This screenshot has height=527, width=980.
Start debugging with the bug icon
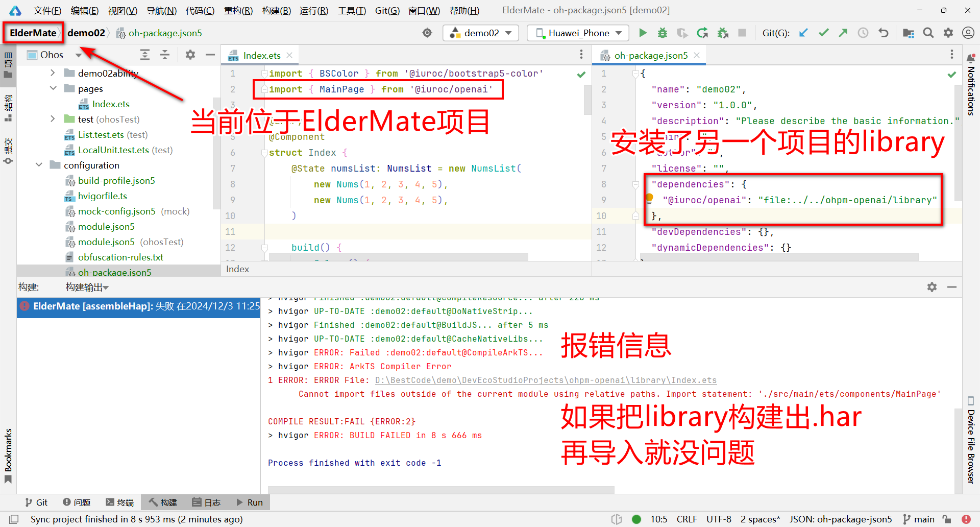[x=663, y=33]
